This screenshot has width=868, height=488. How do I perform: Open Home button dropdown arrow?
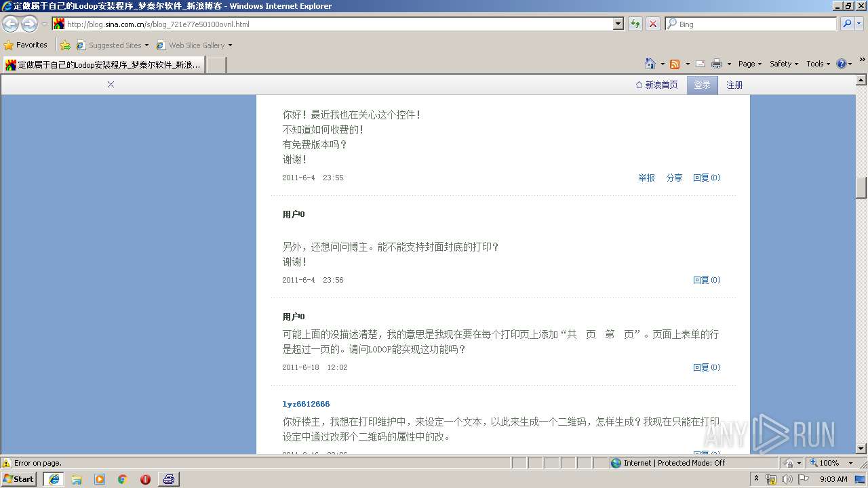(x=662, y=64)
